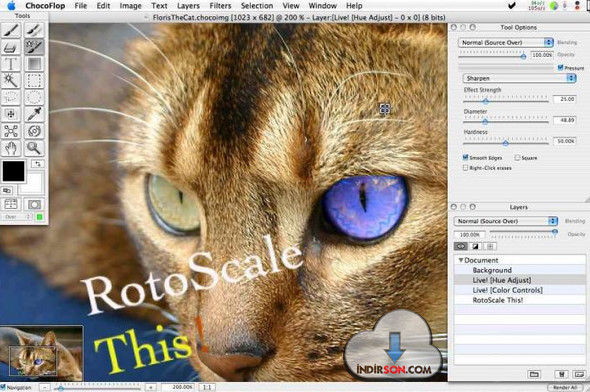Screen dimensions: 590x392
Task: Select the Effect brush tool
Action: (x=34, y=47)
